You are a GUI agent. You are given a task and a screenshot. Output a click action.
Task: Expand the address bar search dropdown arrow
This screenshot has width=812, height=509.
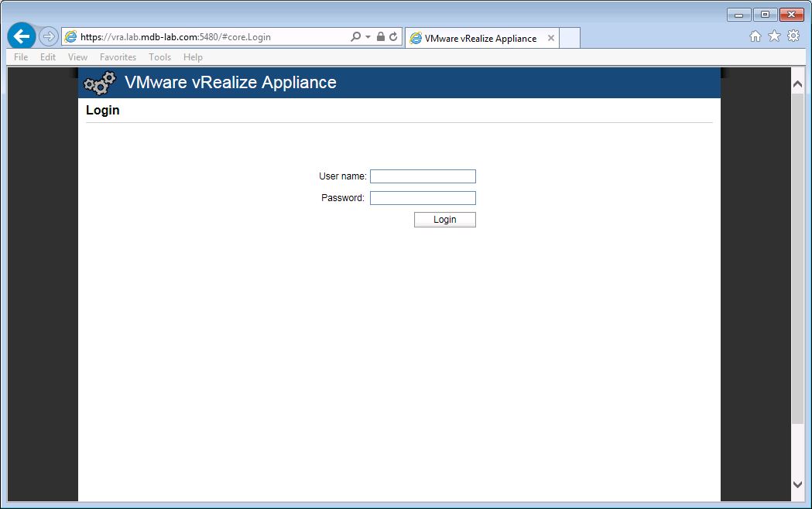click(368, 37)
